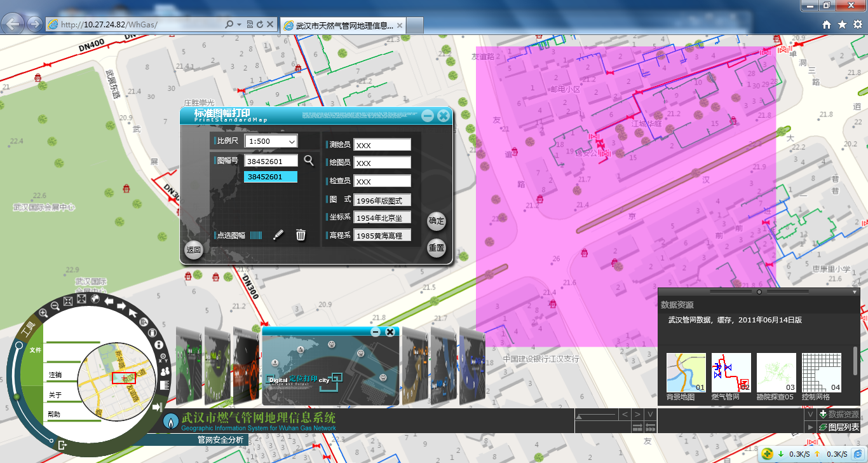Select the arrow pointer tool on wheel

(133, 312)
